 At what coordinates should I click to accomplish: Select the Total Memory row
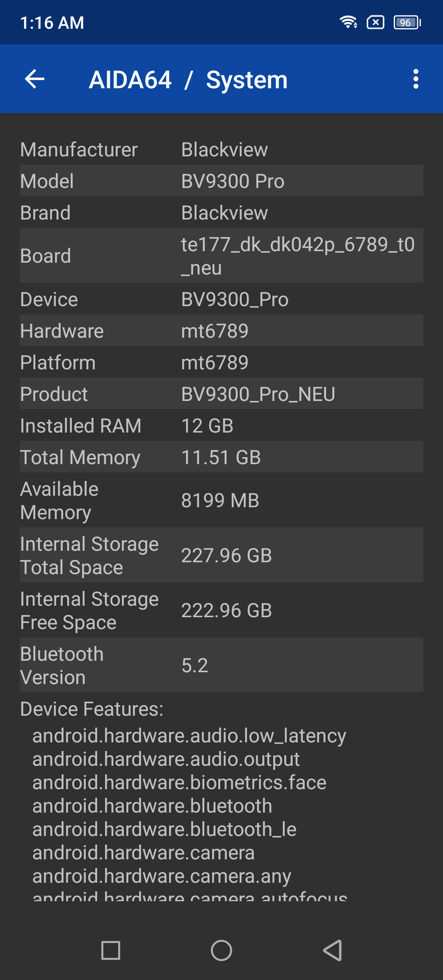[221, 457]
